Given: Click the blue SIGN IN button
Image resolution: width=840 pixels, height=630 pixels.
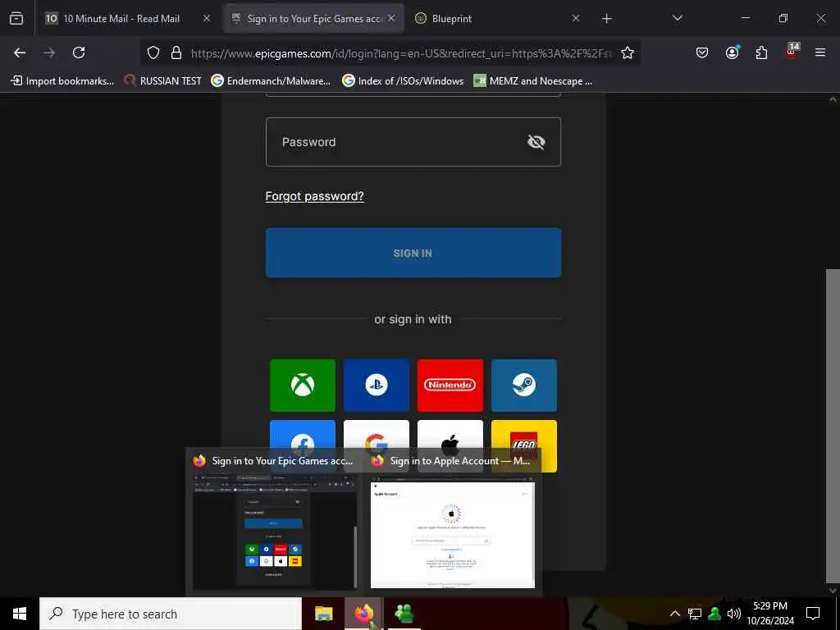Looking at the screenshot, I should click(413, 253).
